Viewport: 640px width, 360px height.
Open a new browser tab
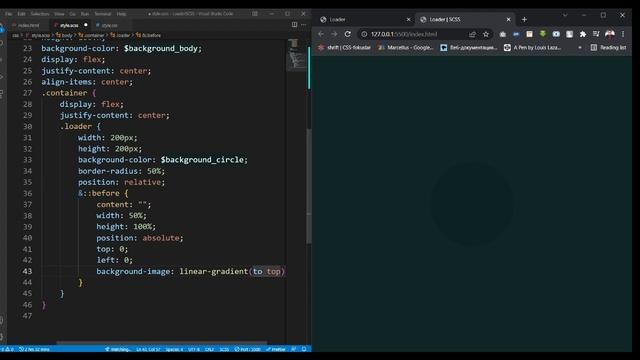tap(524, 19)
